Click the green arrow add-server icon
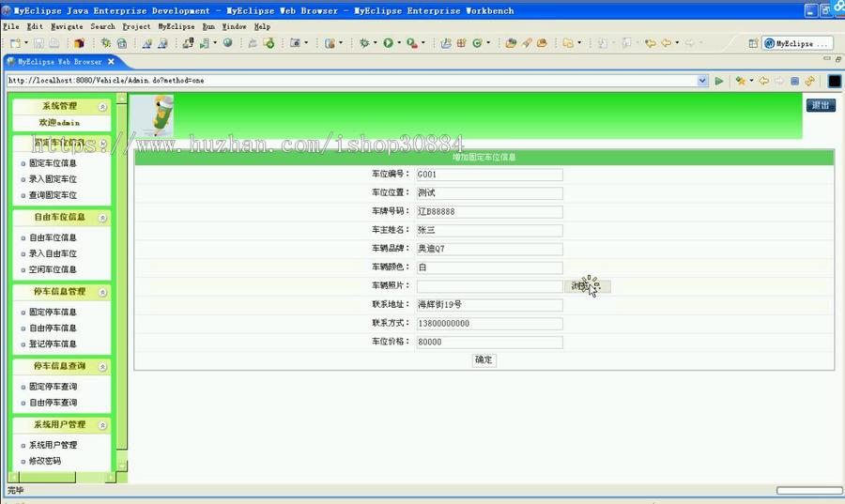This screenshot has height=504, width=845. [x=269, y=43]
